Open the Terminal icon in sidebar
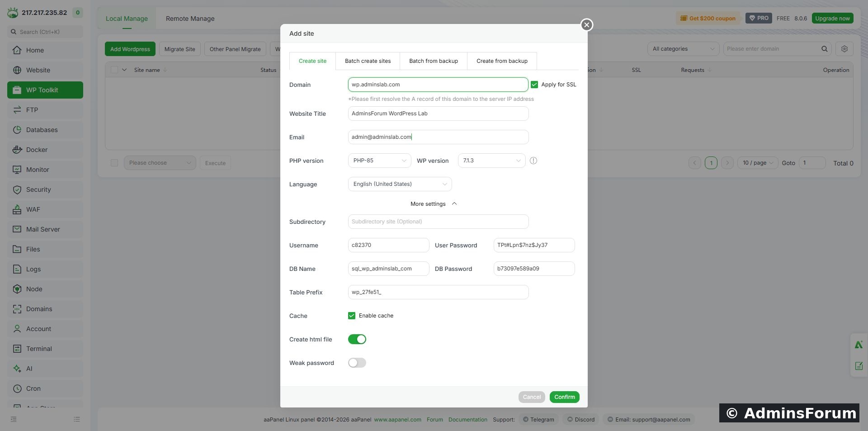Screen dimensions: 868x431 point(17,349)
